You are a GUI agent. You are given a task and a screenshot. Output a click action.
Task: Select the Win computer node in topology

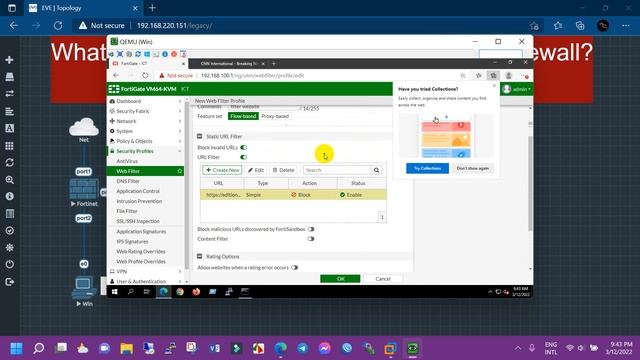pyautogui.click(x=84, y=288)
